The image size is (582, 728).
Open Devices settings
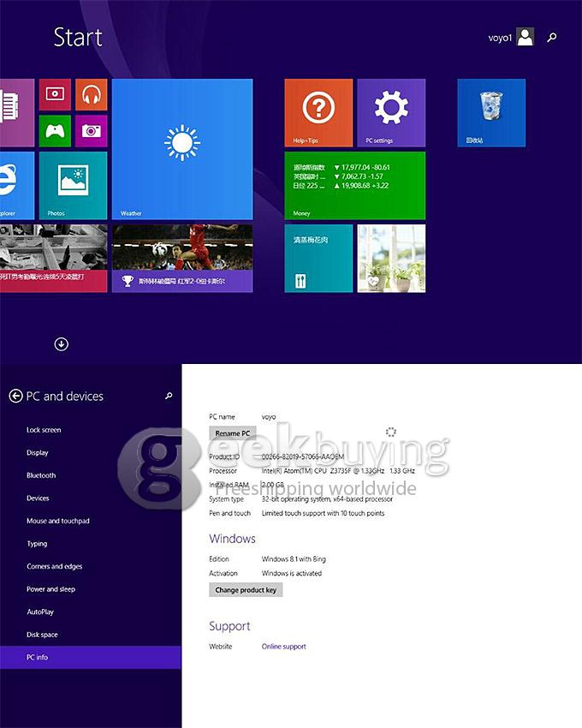[x=38, y=498]
